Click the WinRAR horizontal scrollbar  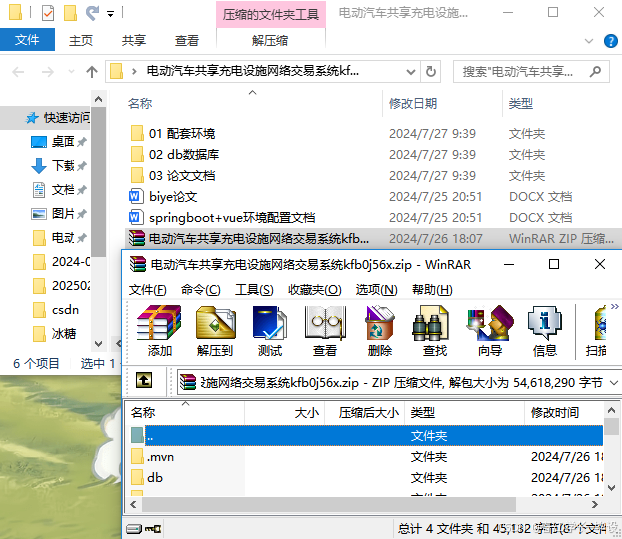pyautogui.click(x=329, y=504)
